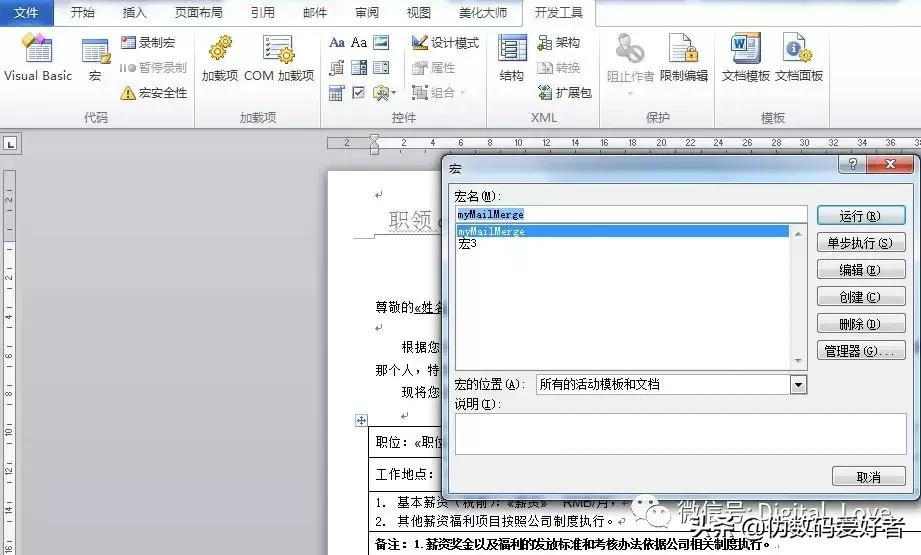The width and height of the screenshot is (921, 555).
Task: Click the 说明 description text box
Action: click(x=680, y=434)
